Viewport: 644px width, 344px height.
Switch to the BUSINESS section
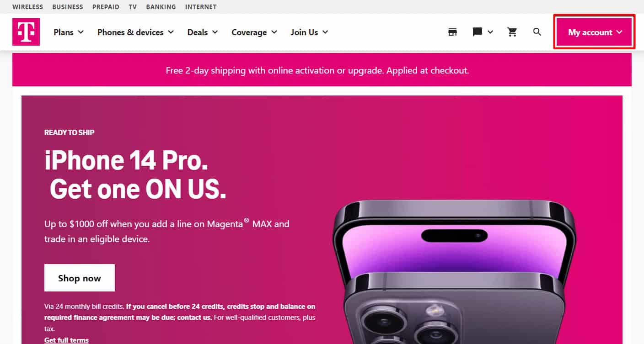coord(68,7)
